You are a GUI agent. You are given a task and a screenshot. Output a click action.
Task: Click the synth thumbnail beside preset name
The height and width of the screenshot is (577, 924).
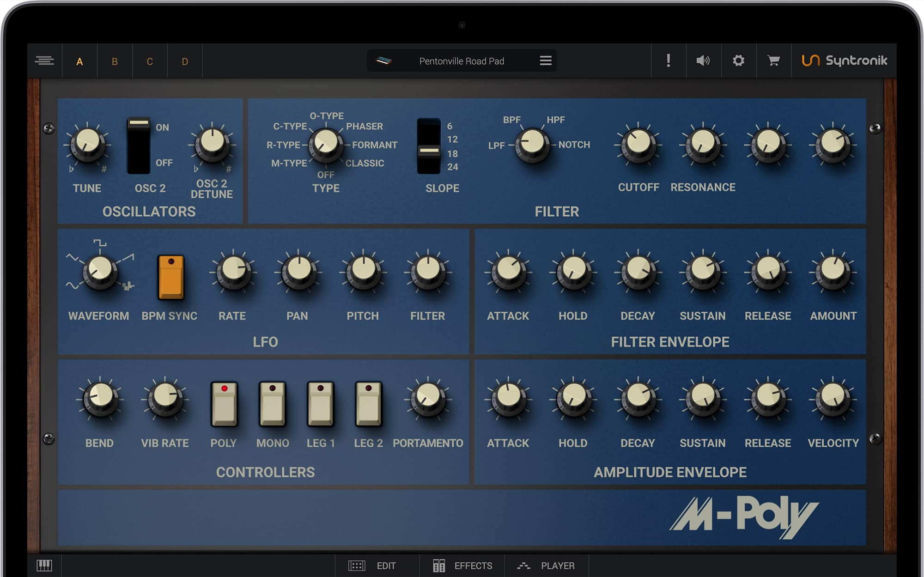[x=383, y=61]
